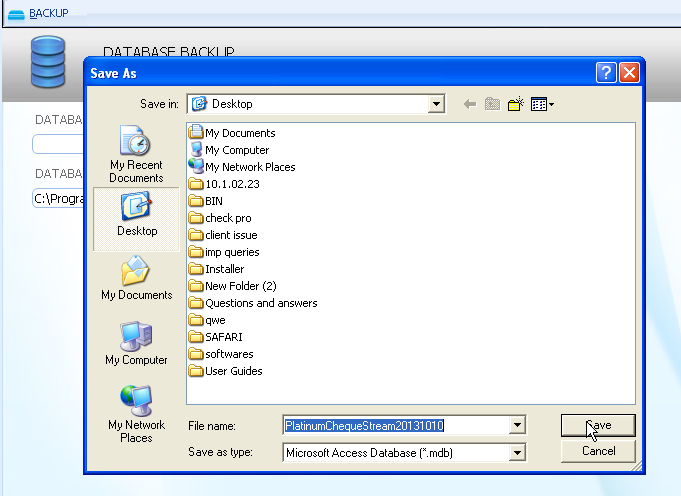Create a new folder with toolbar icon
This screenshot has height=496, width=681.
click(516, 104)
